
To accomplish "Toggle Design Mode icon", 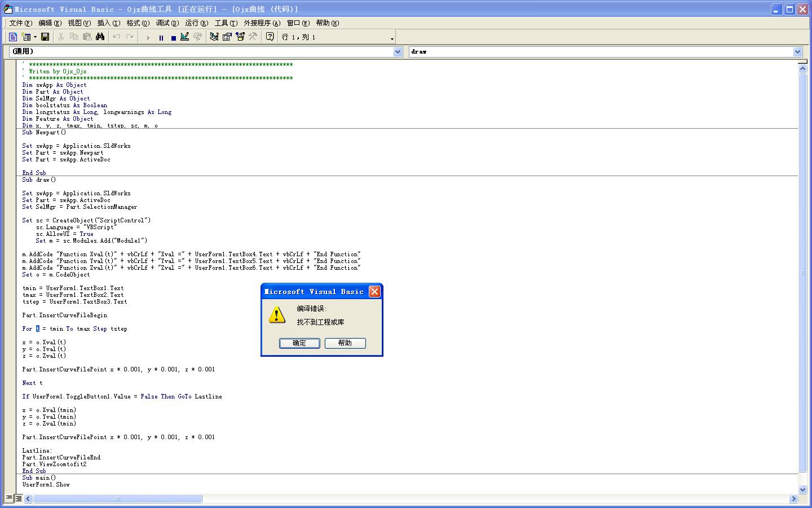I will point(184,37).
